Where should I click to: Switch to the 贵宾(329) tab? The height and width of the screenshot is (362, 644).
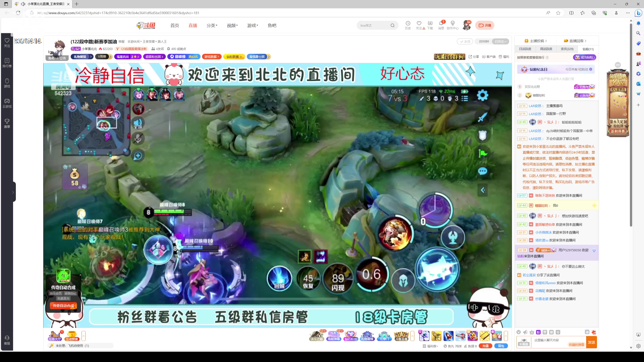(568, 49)
